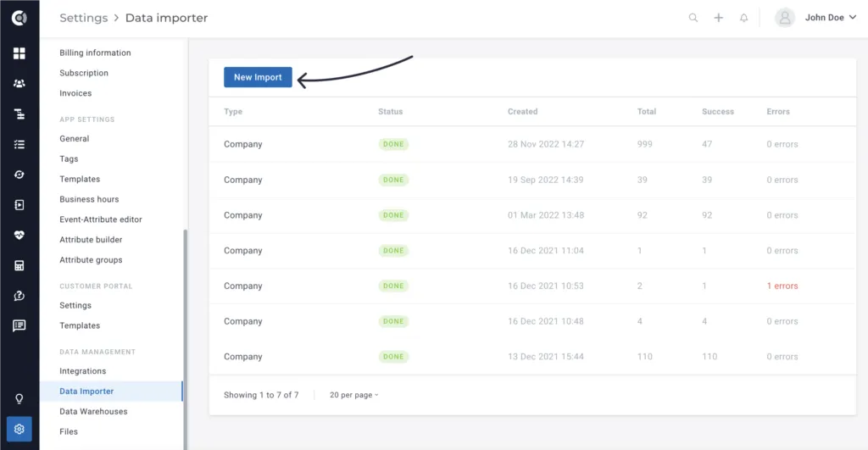This screenshot has height=450, width=868.
Task: Select the 01 Mar 2022 13:48 import
Action: pyautogui.click(x=532, y=215)
